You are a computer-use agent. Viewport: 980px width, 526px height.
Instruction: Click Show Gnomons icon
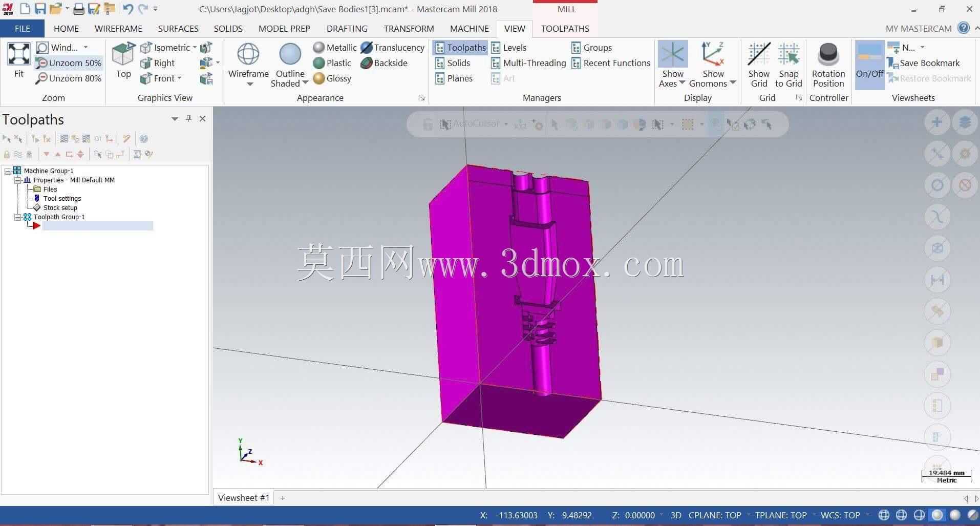pos(713,54)
